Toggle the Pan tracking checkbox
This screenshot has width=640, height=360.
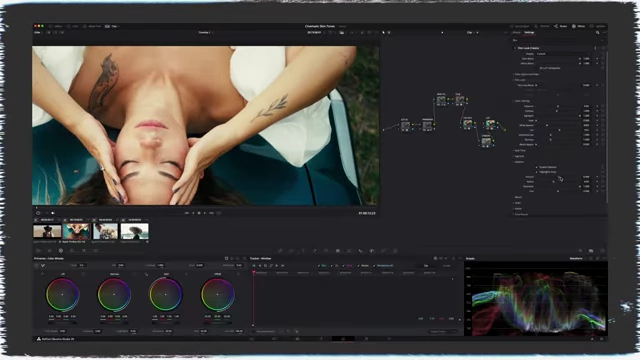tap(318, 266)
